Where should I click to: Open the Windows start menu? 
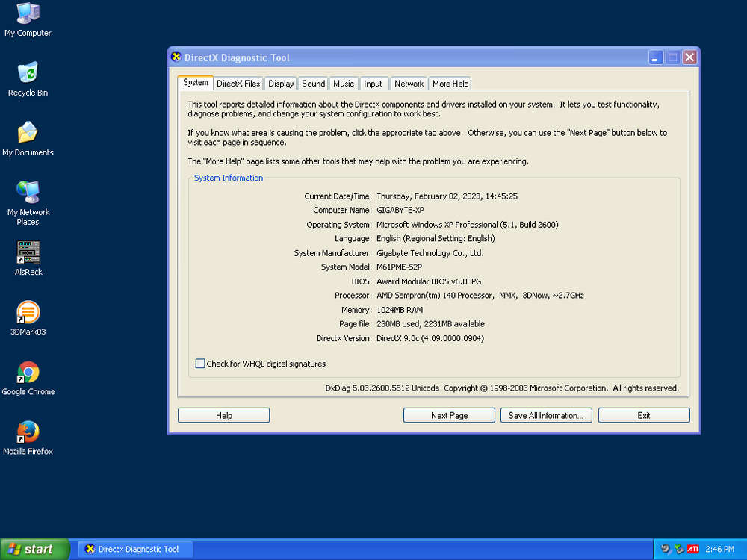(x=34, y=549)
